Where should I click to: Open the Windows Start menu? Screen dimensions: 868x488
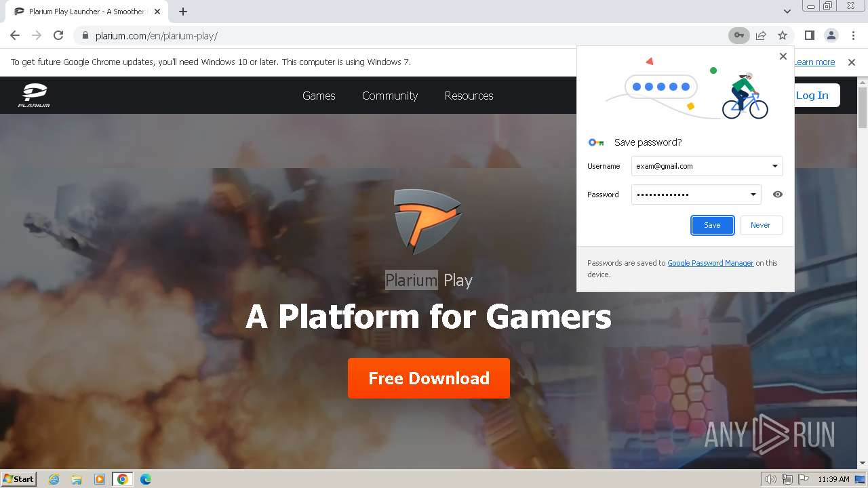click(x=19, y=479)
